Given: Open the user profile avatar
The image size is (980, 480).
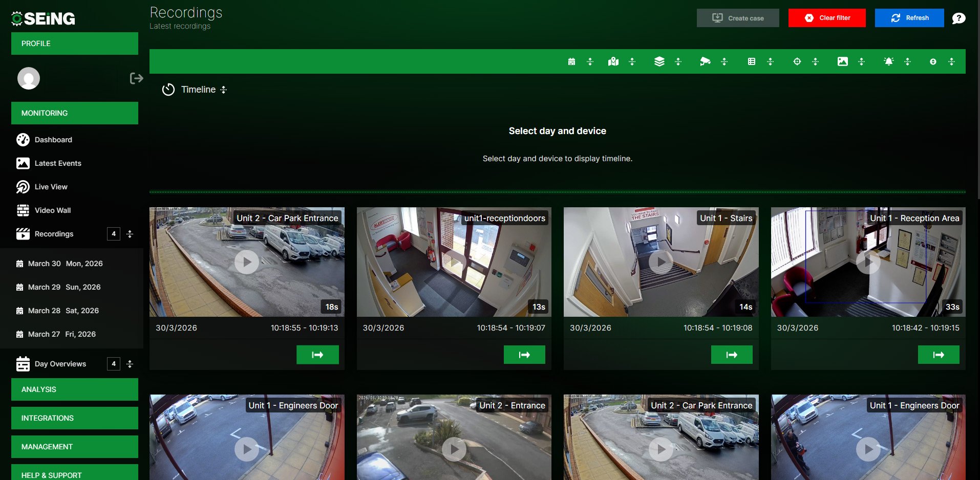Looking at the screenshot, I should coord(29,78).
